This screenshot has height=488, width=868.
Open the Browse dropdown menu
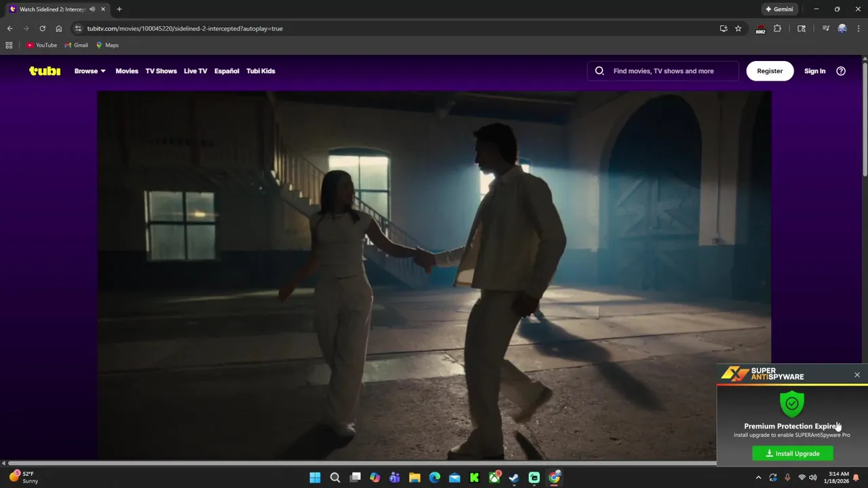coord(90,70)
